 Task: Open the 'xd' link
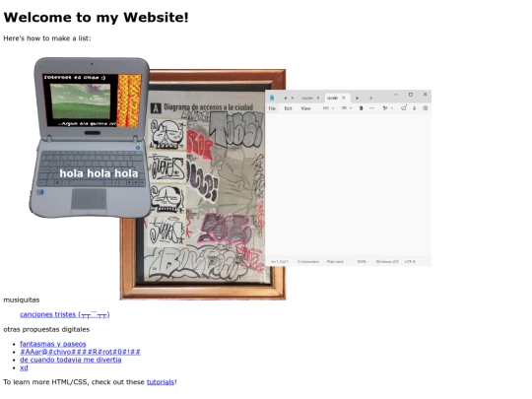point(24,367)
